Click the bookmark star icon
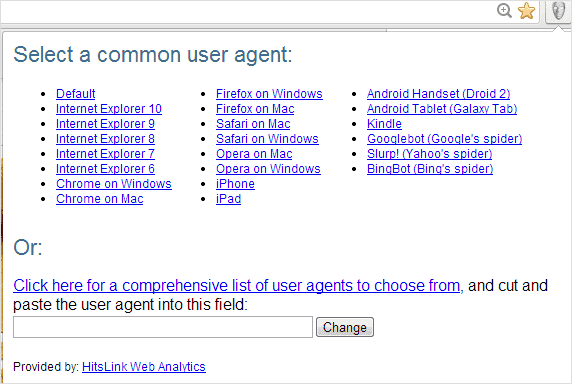Screen dimensions: 572x384 coord(526,11)
